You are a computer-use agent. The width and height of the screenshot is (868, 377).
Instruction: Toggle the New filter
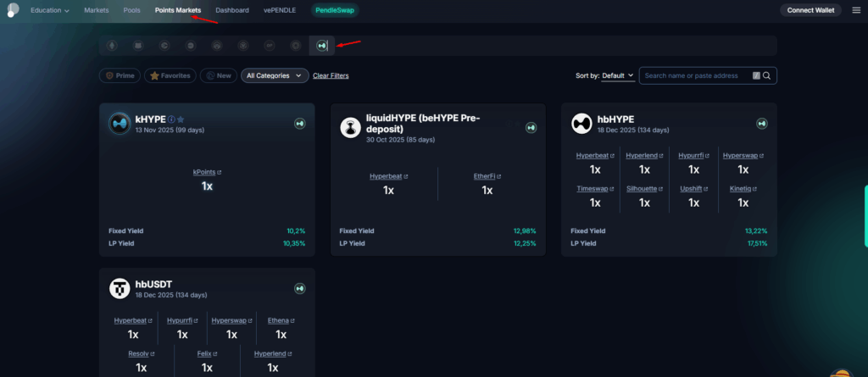(219, 76)
